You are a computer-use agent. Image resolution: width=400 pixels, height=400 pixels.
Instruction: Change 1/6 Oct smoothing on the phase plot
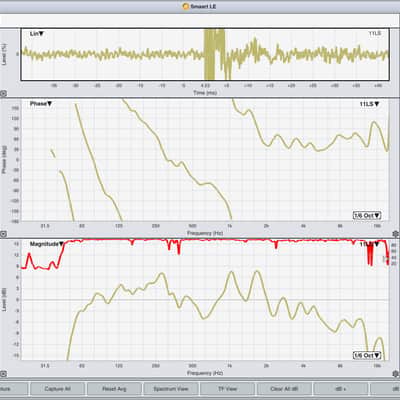point(367,215)
